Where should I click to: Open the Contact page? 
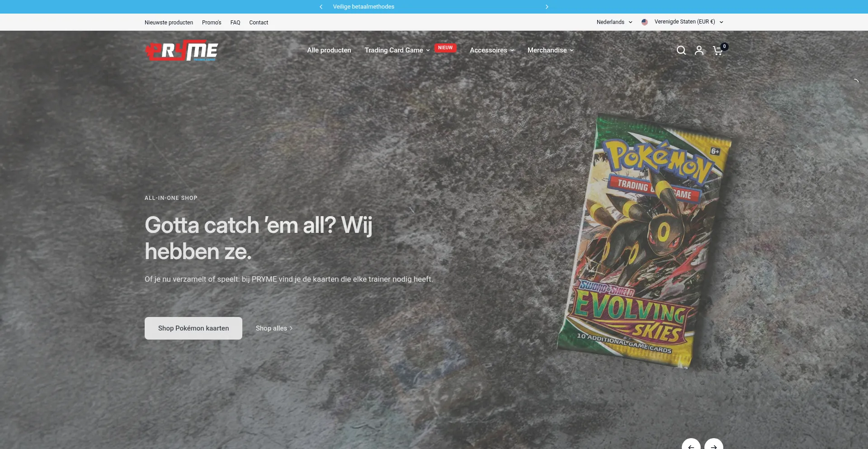[x=259, y=23]
